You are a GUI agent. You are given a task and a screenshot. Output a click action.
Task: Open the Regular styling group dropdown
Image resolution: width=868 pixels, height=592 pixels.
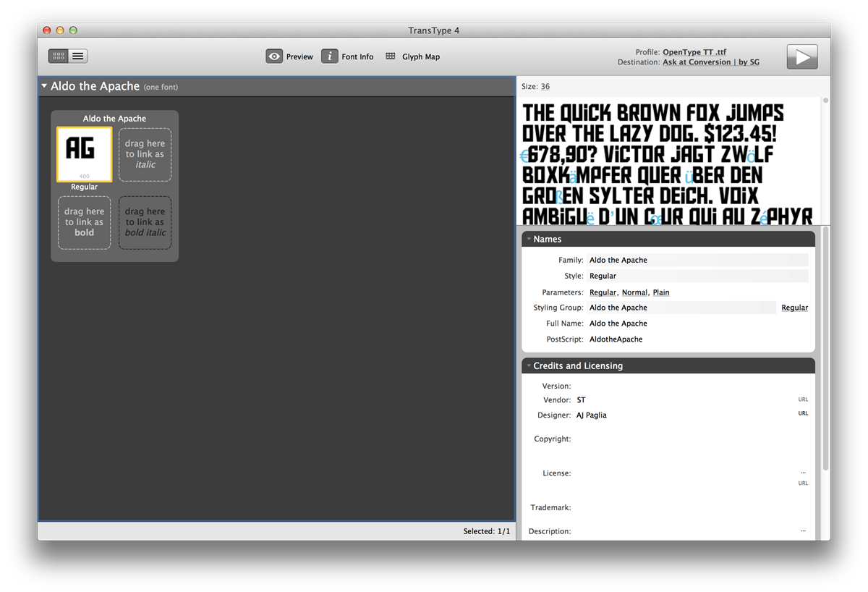794,308
